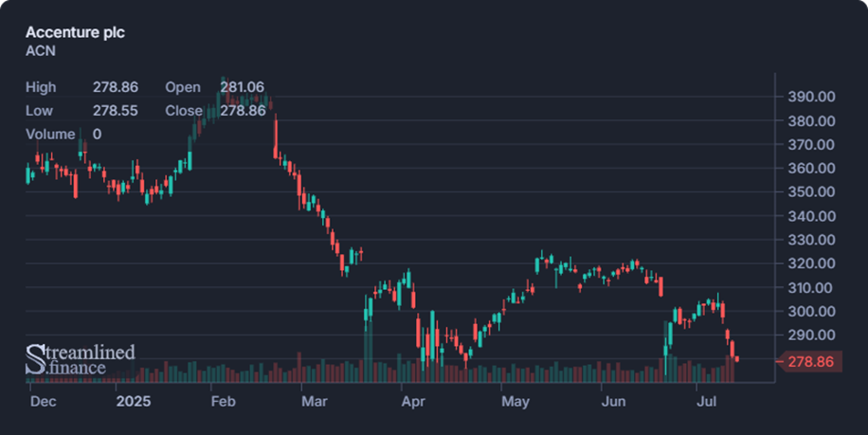The image size is (868, 435).
Task: Click the Volume label in the legend
Action: click(50, 135)
